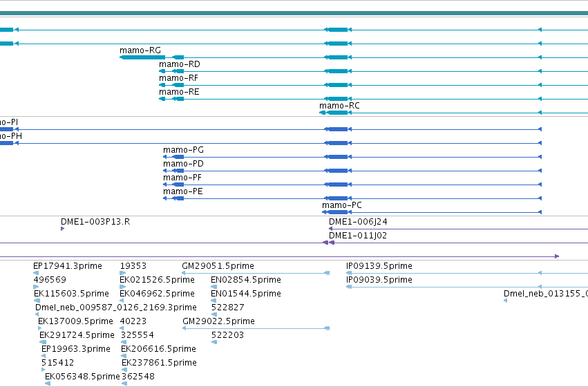This screenshot has height=387, width=588.
Task: Click the EP19963.3prime EST label
Action: coord(76,349)
